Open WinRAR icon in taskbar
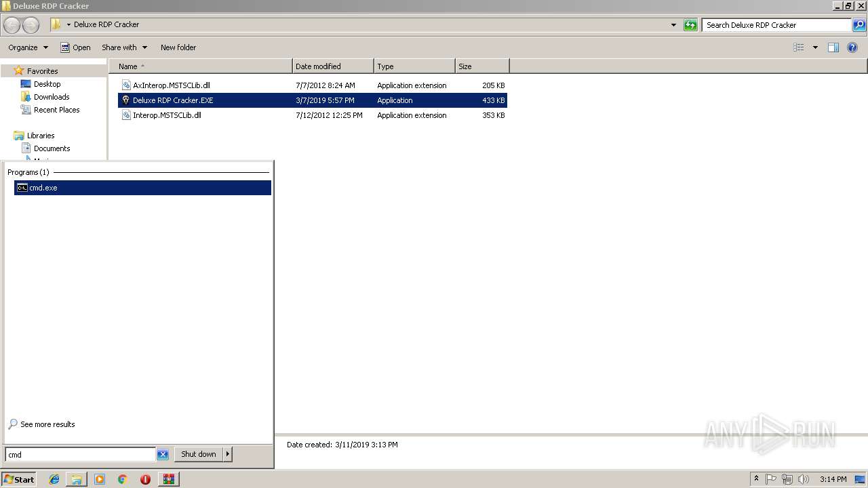The width and height of the screenshot is (868, 488). (x=168, y=479)
